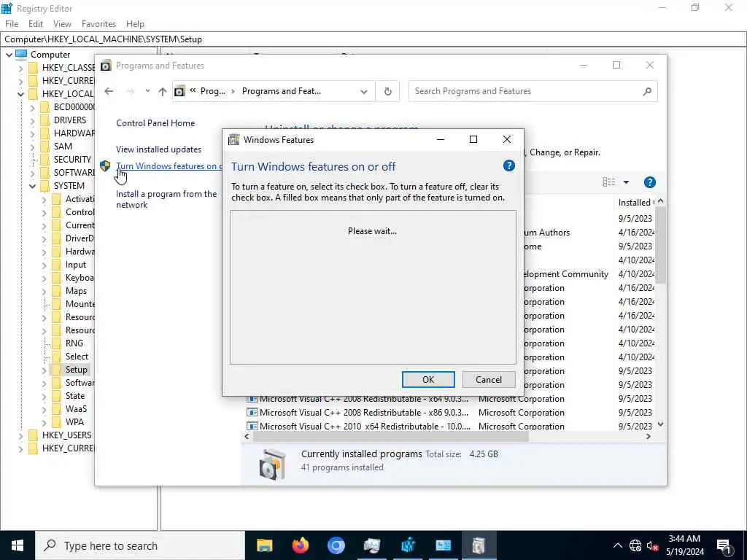Collapse the SYSTEM key expander
Screen dimensions: 747x560
coord(32,186)
